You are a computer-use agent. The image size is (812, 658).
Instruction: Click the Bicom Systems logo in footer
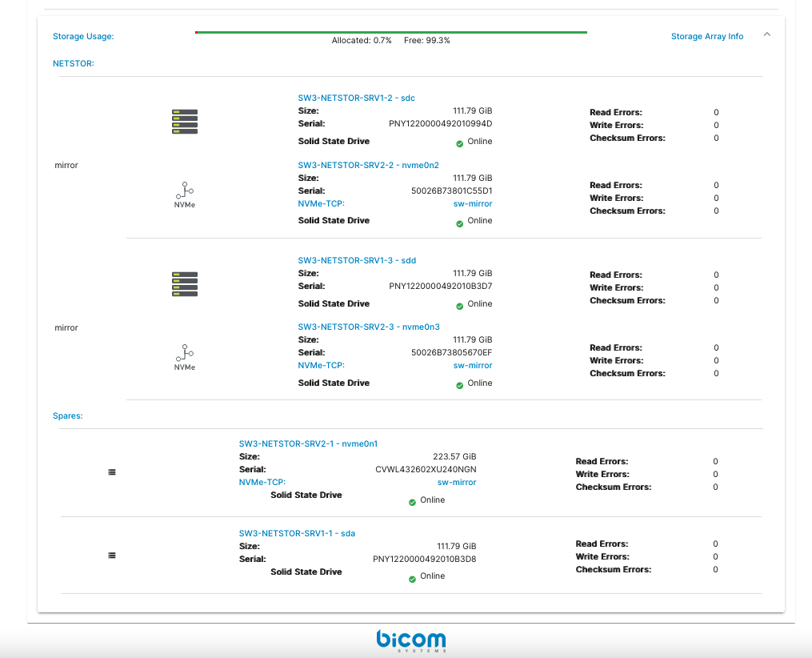point(411,640)
